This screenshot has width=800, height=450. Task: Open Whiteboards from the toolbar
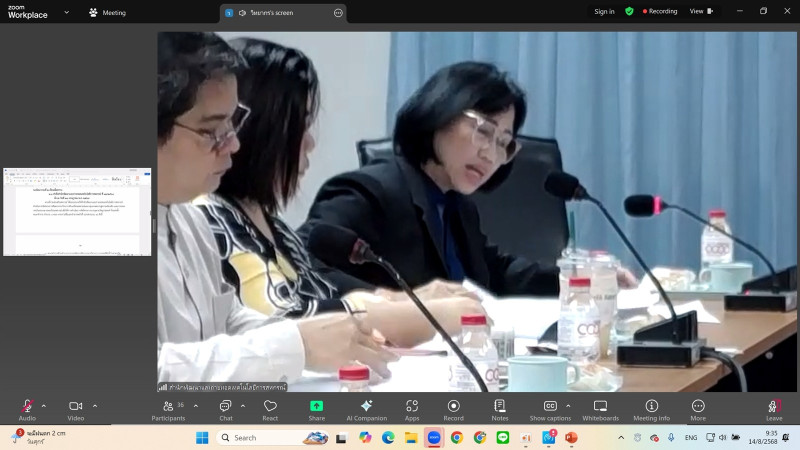[600, 408]
